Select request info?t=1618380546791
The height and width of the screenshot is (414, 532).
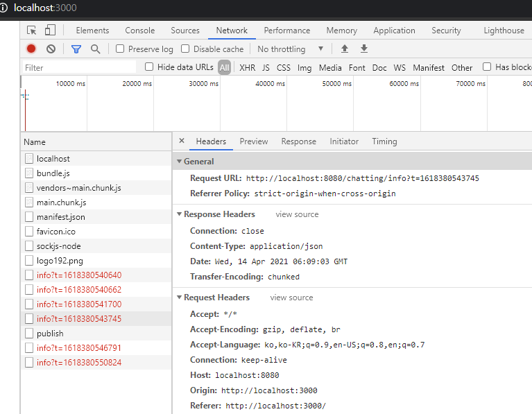coord(96,348)
